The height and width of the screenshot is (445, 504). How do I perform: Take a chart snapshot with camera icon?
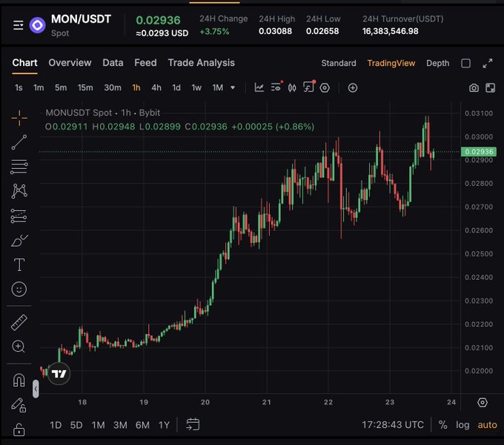coord(474,87)
